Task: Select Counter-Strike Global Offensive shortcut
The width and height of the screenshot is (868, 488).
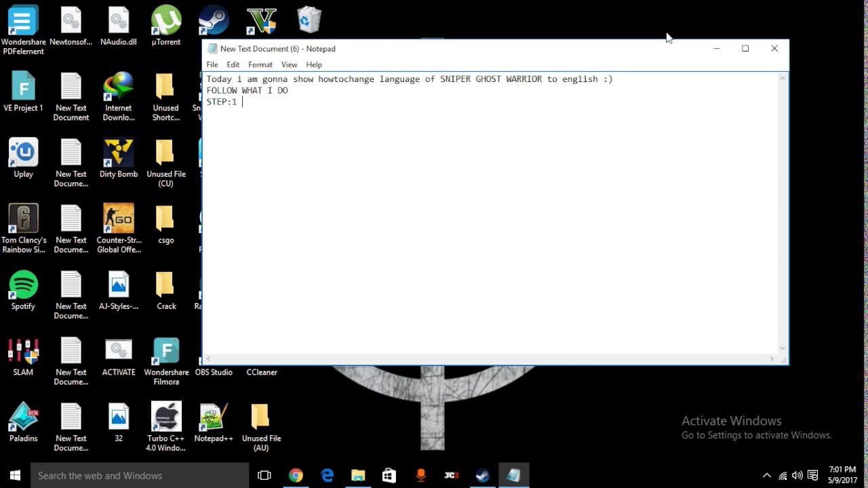Action: (119, 229)
